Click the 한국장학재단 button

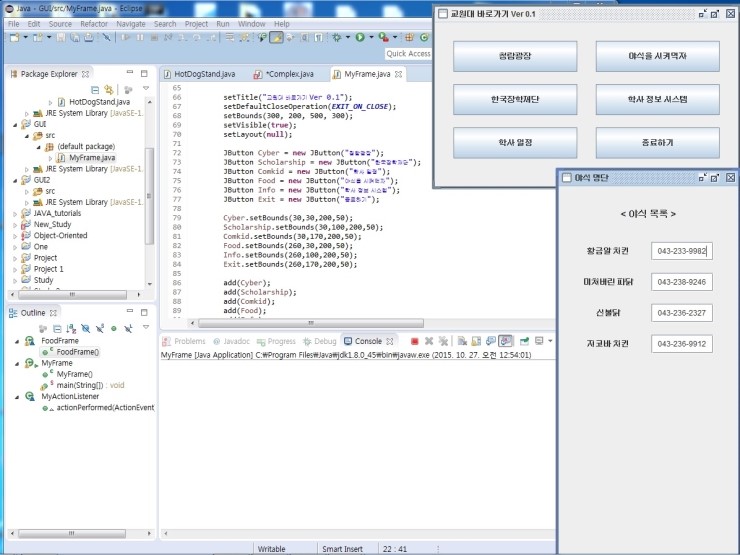515,99
